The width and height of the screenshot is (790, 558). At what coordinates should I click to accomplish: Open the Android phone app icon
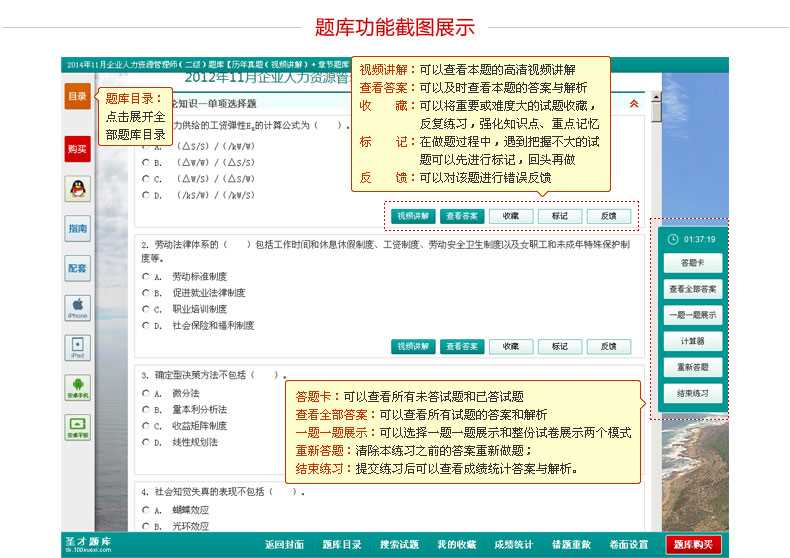coord(77,387)
